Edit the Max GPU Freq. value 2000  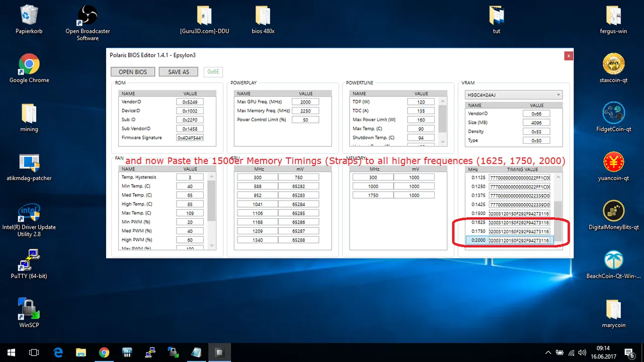tap(305, 102)
